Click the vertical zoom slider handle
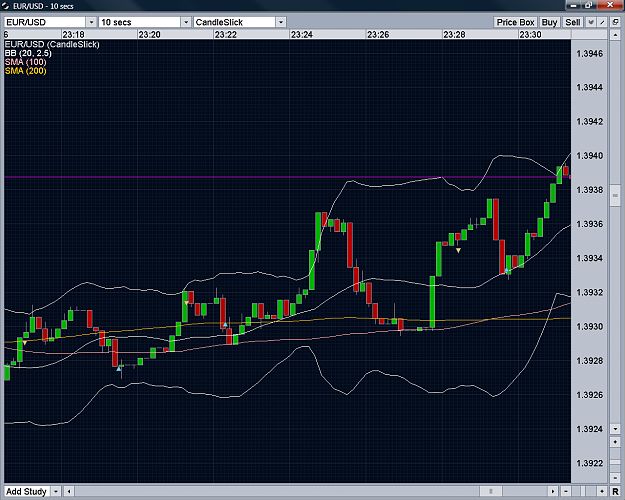 [x=615, y=460]
